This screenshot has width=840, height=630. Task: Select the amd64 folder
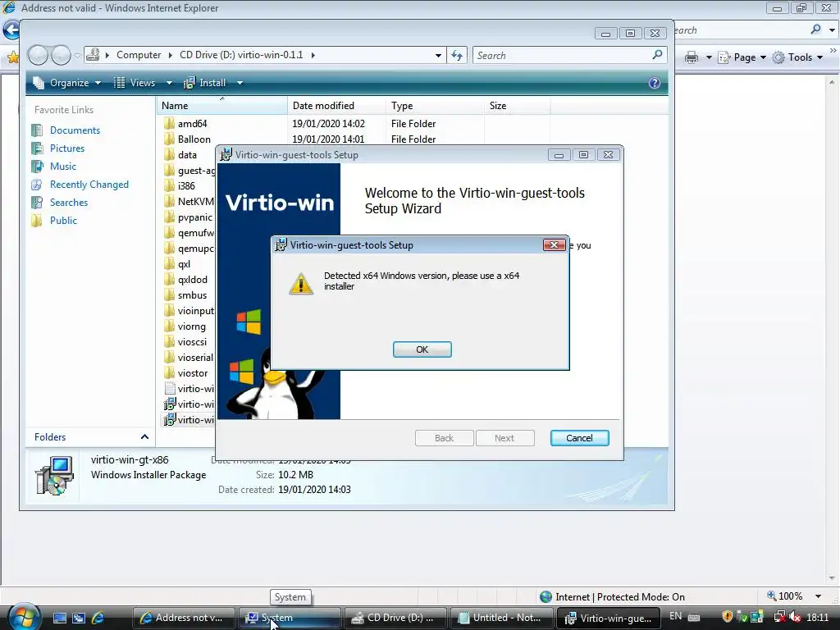pyautogui.click(x=192, y=124)
